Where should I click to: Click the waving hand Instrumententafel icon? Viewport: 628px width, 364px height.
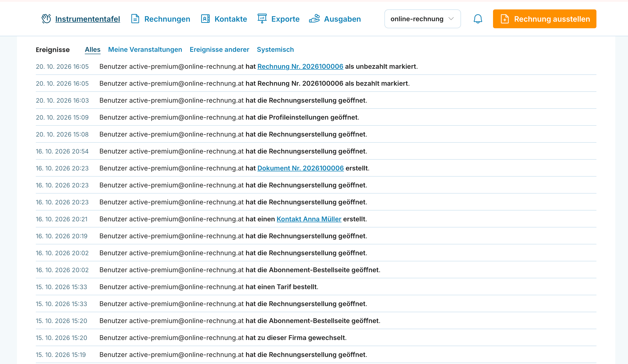pyautogui.click(x=46, y=19)
